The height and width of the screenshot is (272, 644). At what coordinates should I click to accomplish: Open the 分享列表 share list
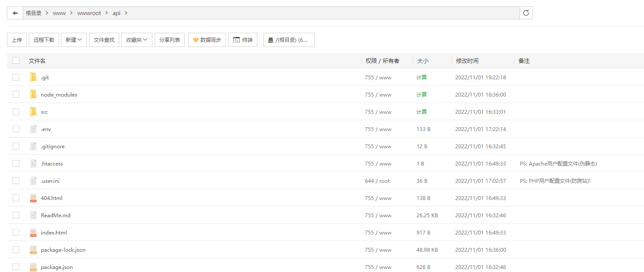(x=170, y=40)
